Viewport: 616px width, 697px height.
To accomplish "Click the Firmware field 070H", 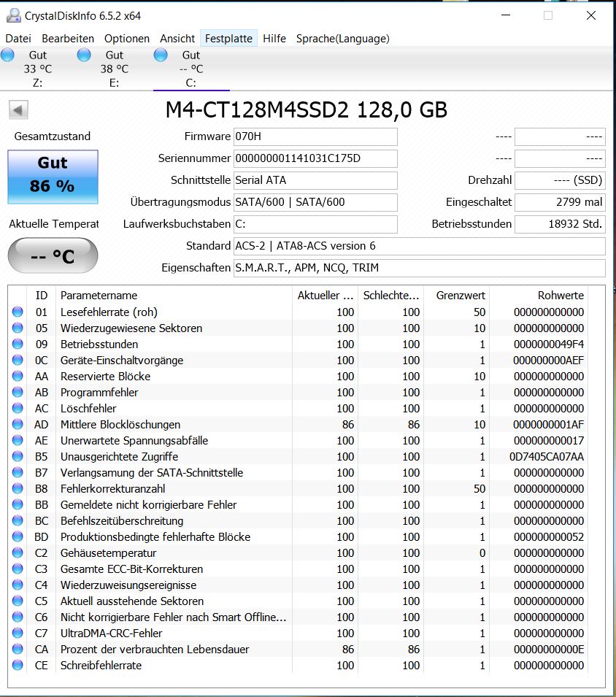I will 315,136.
